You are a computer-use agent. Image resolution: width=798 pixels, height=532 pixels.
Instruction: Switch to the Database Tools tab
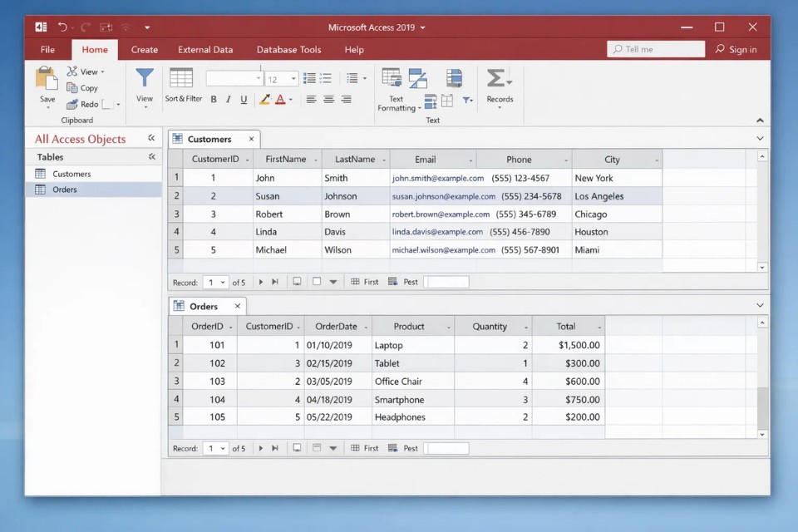288,50
